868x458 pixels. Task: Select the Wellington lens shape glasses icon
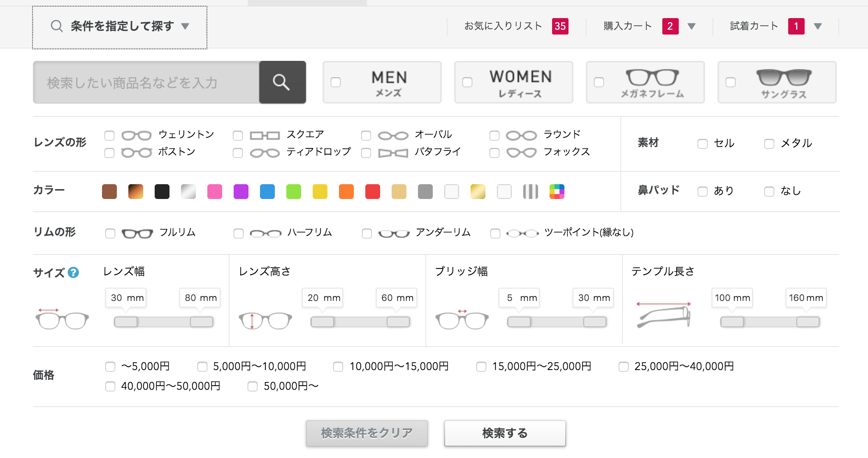(x=137, y=135)
